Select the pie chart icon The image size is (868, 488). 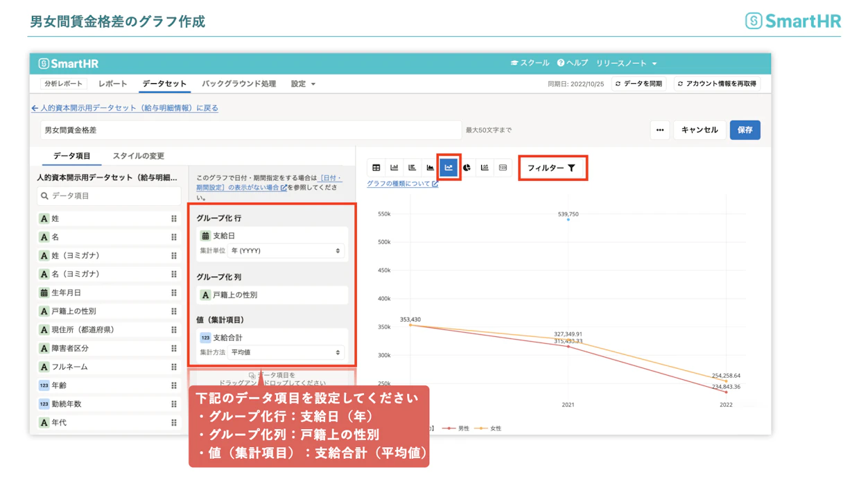point(467,168)
